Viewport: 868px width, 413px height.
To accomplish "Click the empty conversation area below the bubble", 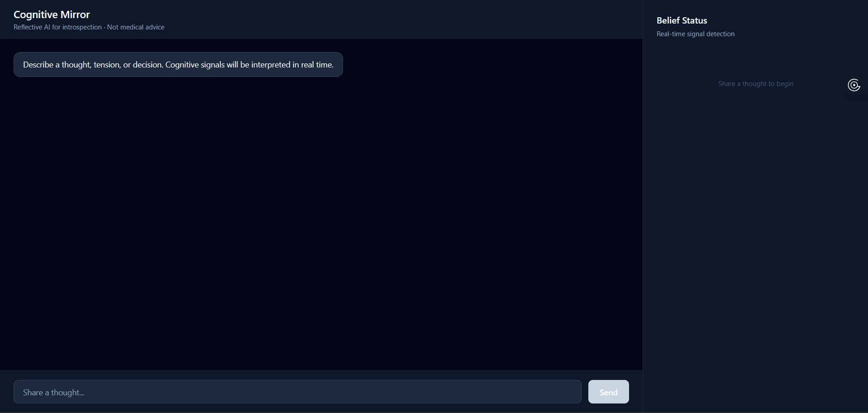I will [x=321, y=222].
